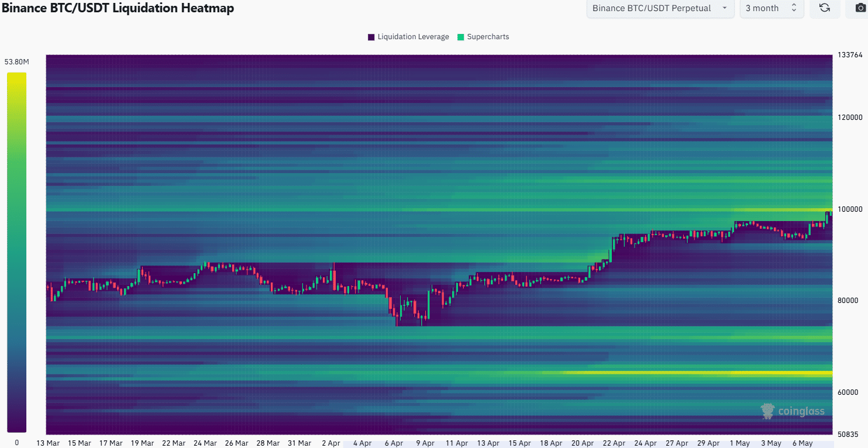
Task: Click the 53.80M color scale maximum label
Action: click(17, 62)
